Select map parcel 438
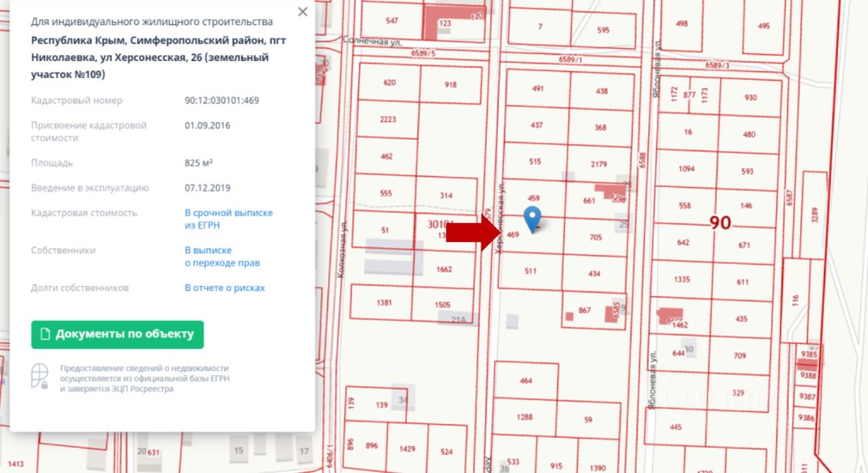This screenshot has height=473, width=868. point(602,91)
